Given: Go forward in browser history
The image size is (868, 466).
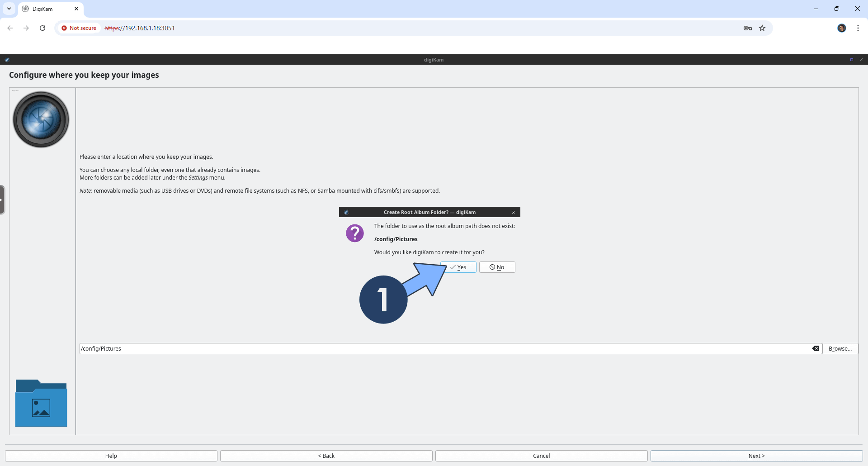Looking at the screenshot, I should (x=26, y=28).
